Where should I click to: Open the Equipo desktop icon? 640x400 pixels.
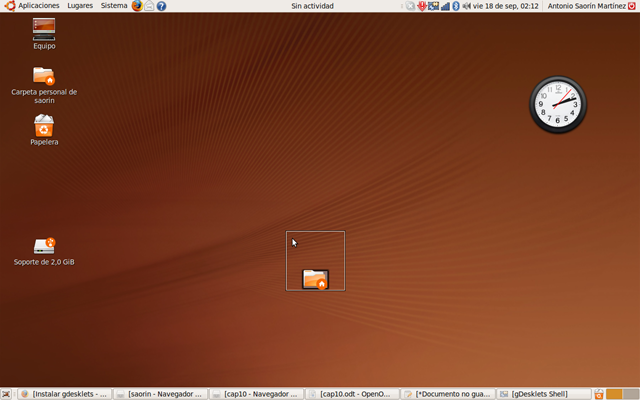pos(44,30)
